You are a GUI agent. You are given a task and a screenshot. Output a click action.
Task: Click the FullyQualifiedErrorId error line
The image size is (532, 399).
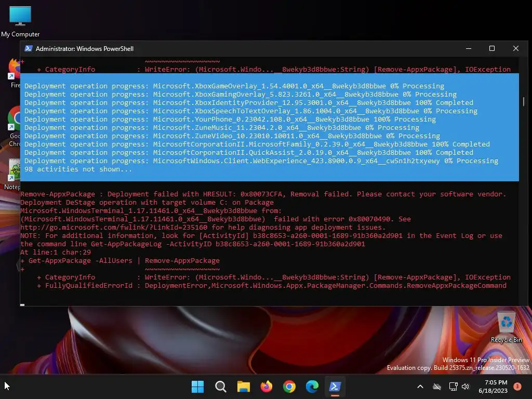pos(272,285)
